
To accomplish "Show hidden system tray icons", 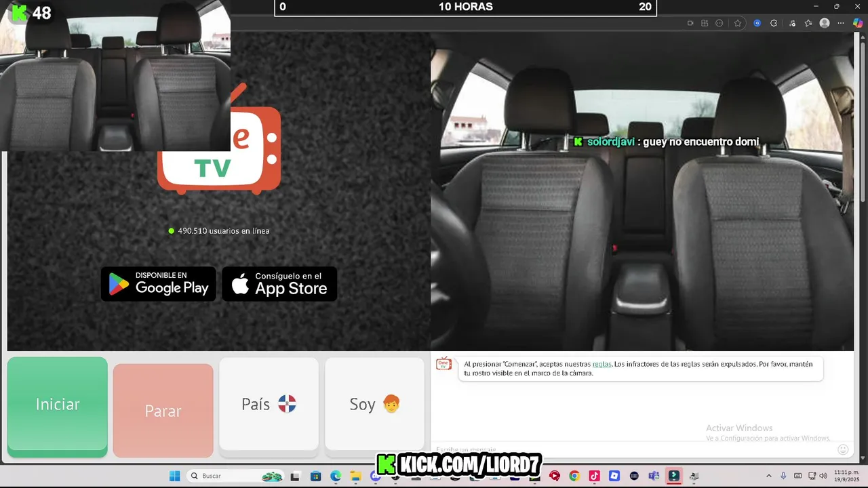I will pos(768,476).
